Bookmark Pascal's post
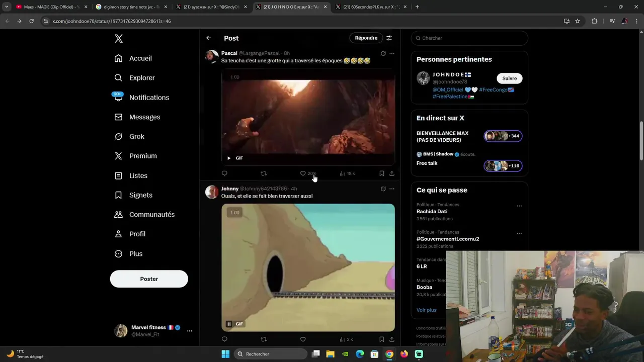Viewport: 644px width, 362px height. tap(382, 173)
